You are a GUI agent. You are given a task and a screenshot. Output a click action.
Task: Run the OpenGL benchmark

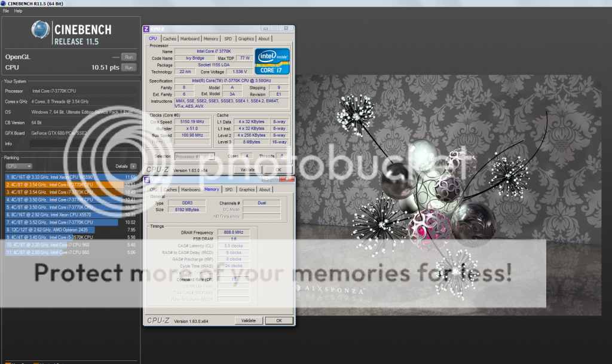point(129,57)
